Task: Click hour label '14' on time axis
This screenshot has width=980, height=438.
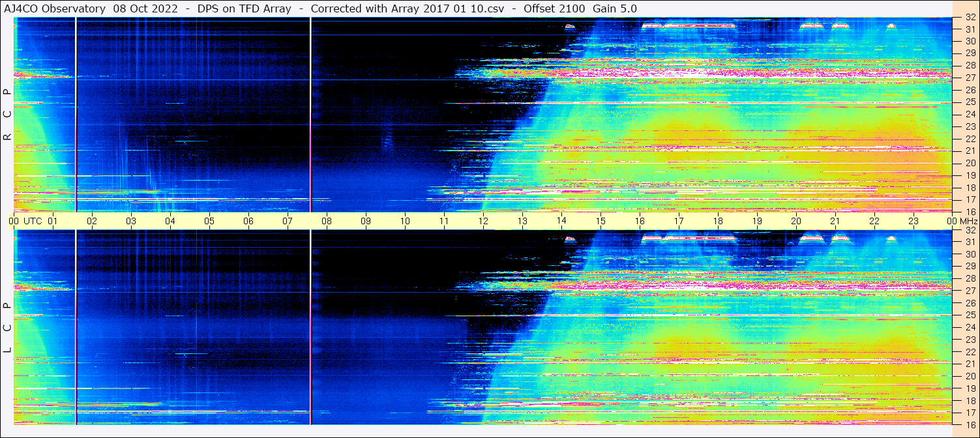Action: tap(561, 221)
